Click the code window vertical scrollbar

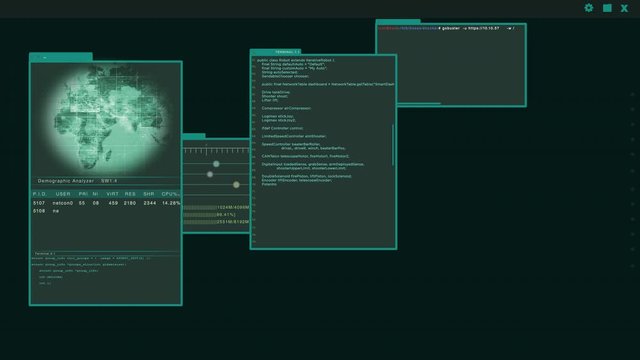pyautogui.click(x=393, y=145)
